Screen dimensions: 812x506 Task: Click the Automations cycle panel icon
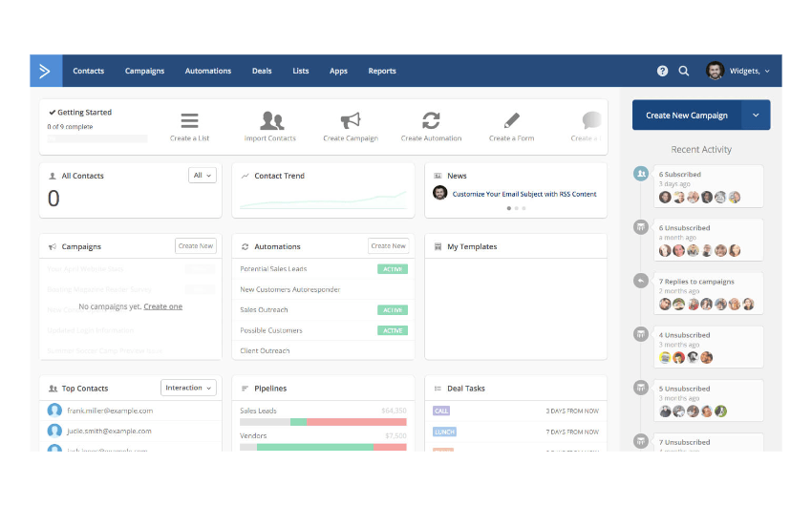[x=245, y=246]
